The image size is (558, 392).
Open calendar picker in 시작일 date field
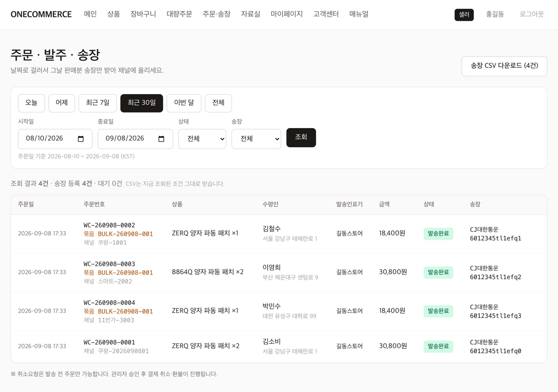click(x=81, y=139)
